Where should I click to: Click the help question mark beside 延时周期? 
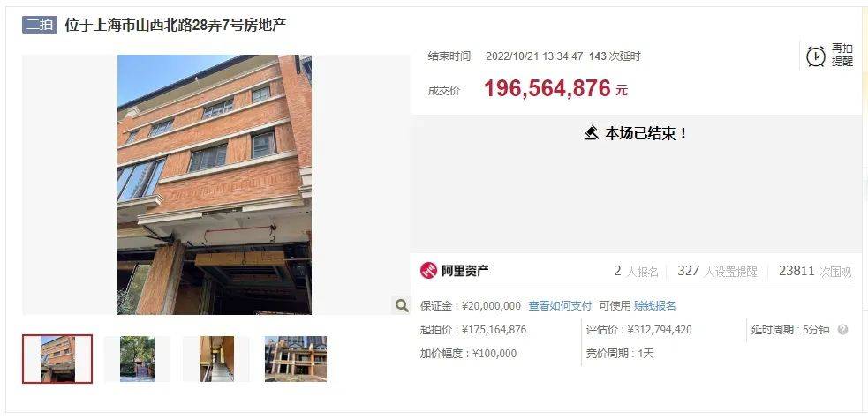click(842, 330)
